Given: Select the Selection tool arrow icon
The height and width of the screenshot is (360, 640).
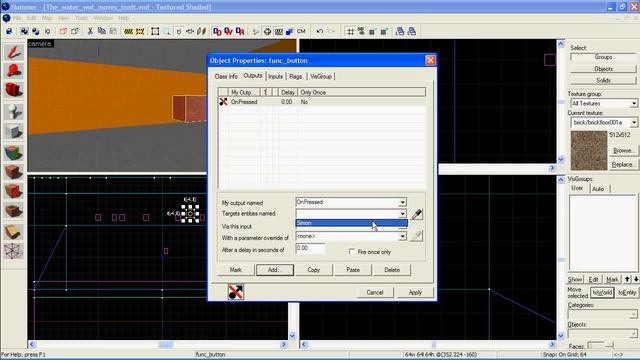Looking at the screenshot, I should (13, 52).
